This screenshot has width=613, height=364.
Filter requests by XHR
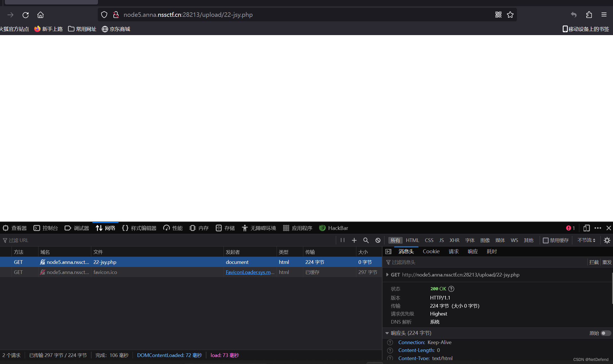454,240
